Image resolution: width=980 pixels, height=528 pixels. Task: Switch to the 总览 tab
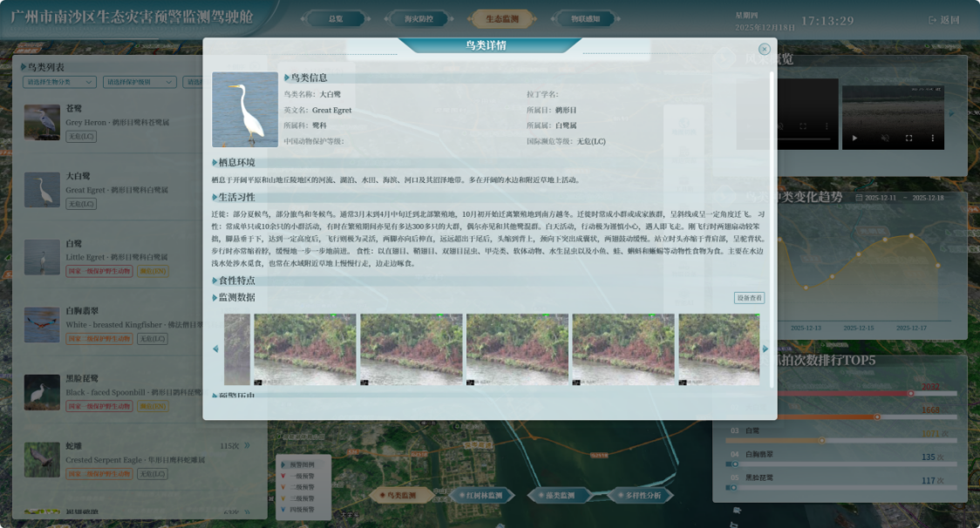click(336, 19)
